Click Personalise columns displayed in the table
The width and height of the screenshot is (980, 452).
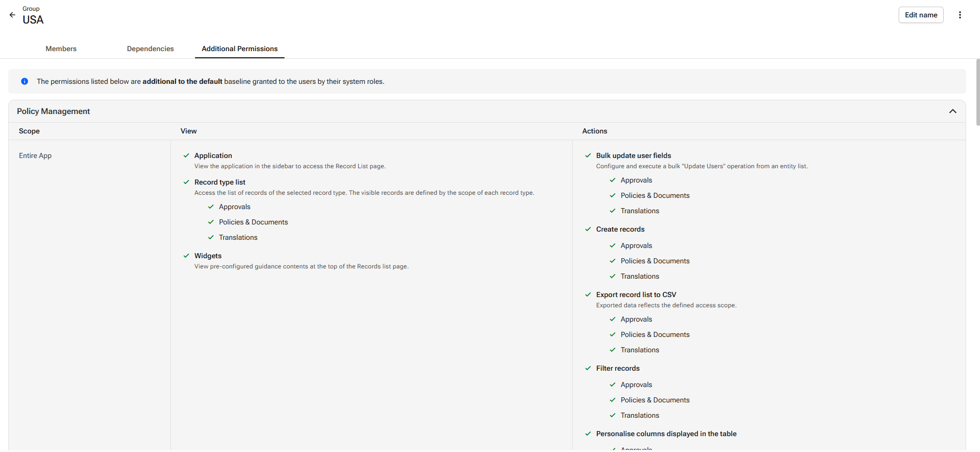point(666,434)
